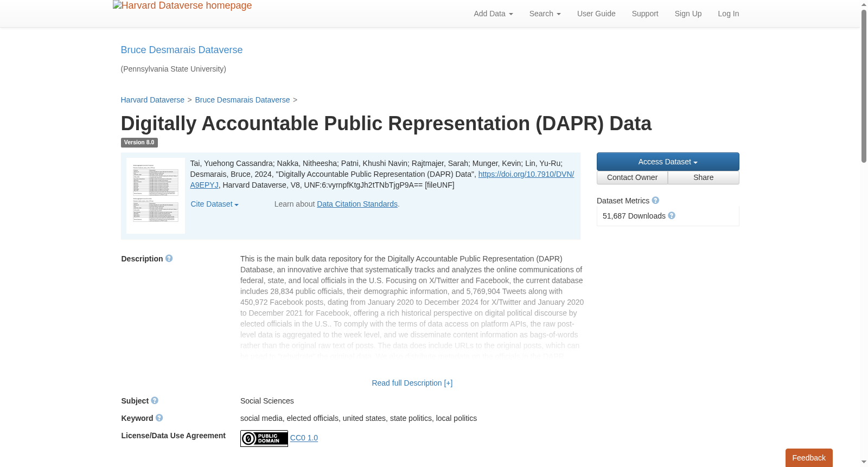Click the 'Dataset Metrics' label
The height and width of the screenshot is (467, 868).
(623, 201)
